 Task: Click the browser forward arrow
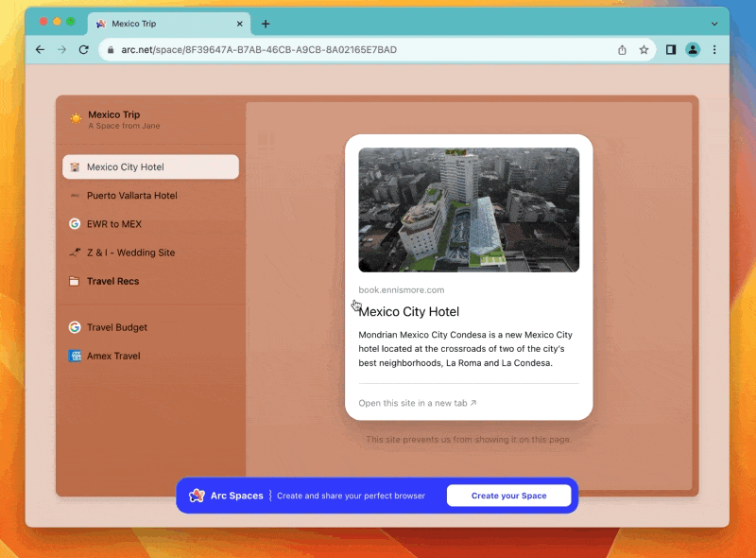pyautogui.click(x=61, y=50)
